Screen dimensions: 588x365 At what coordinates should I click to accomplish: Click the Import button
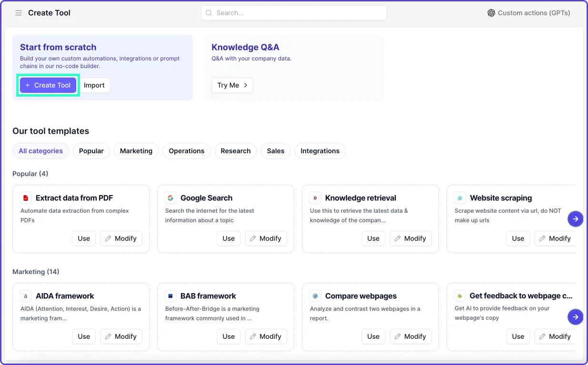[x=94, y=85]
